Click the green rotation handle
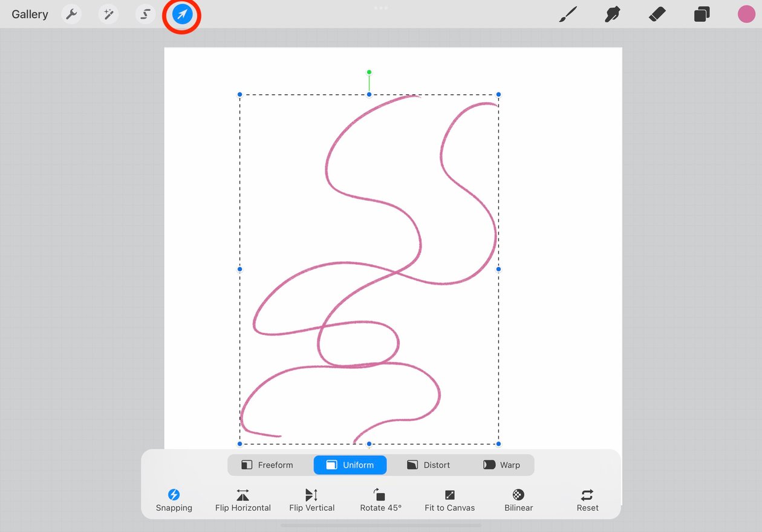 click(x=369, y=73)
